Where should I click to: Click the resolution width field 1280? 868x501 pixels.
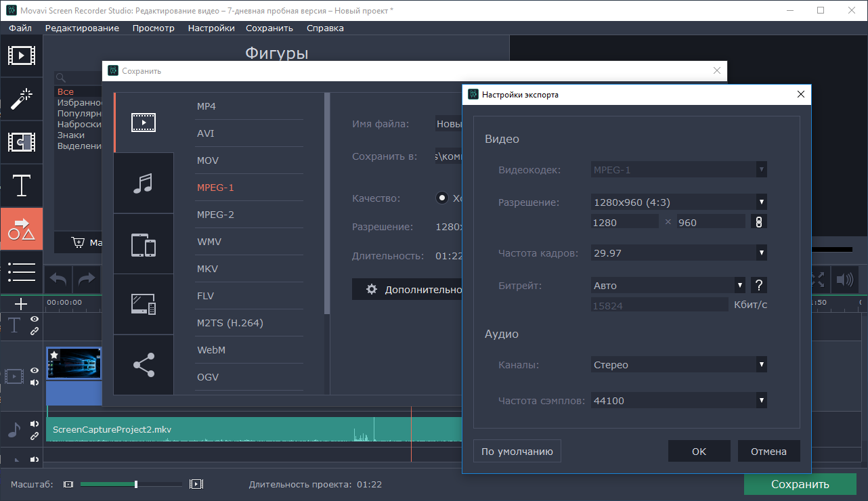pyautogui.click(x=624, y=222)
